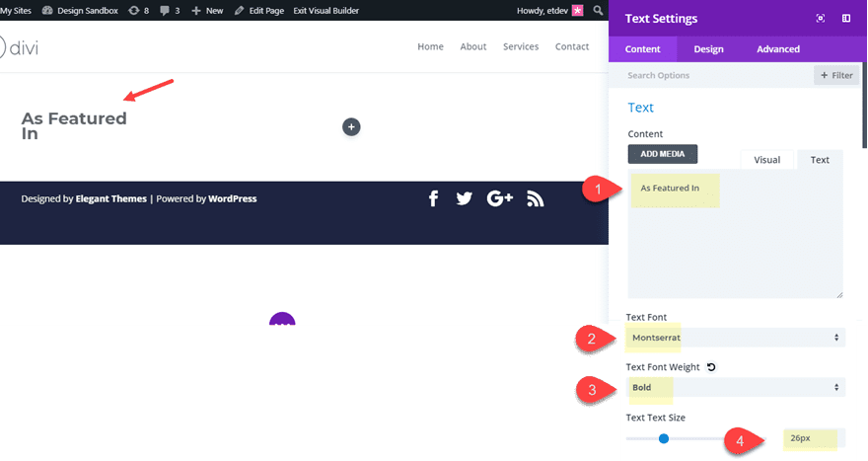Image resolution: width=868 pixels, height=461 pixels.
Task: Click the + Filter button
Action: tap(836, 75)
